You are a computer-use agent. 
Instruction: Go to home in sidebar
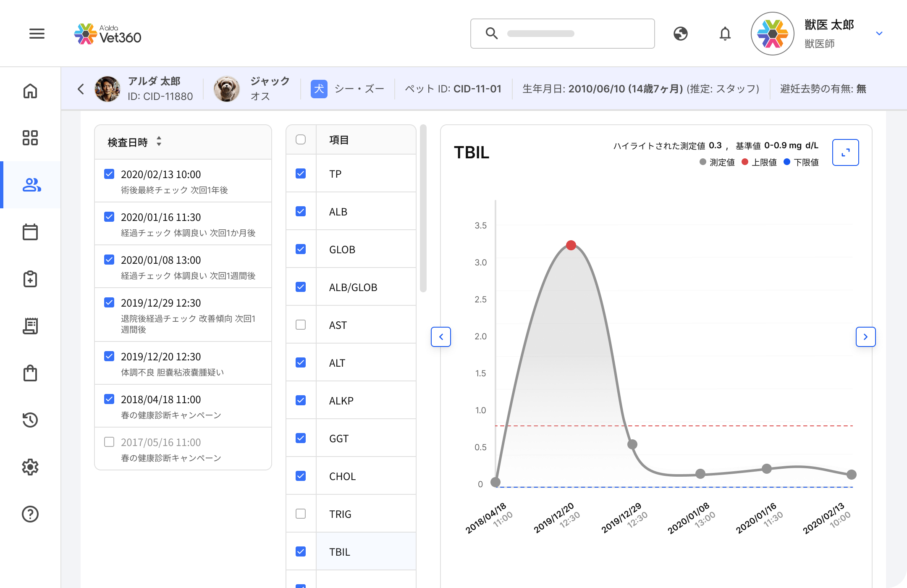pyautogui.click(x=30, y=91)
